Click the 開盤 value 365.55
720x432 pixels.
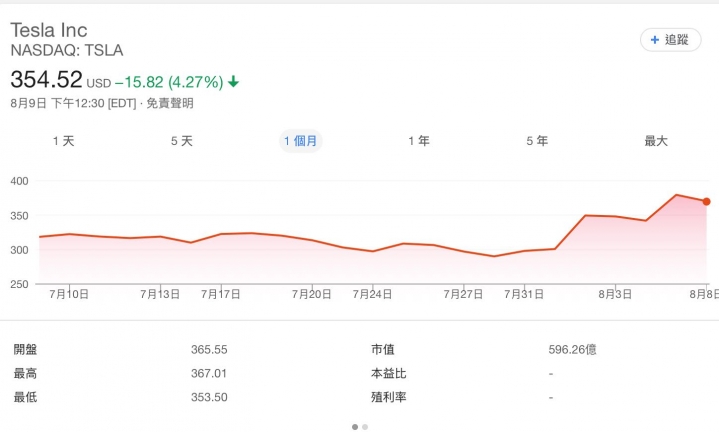click(x=209, y=350)
